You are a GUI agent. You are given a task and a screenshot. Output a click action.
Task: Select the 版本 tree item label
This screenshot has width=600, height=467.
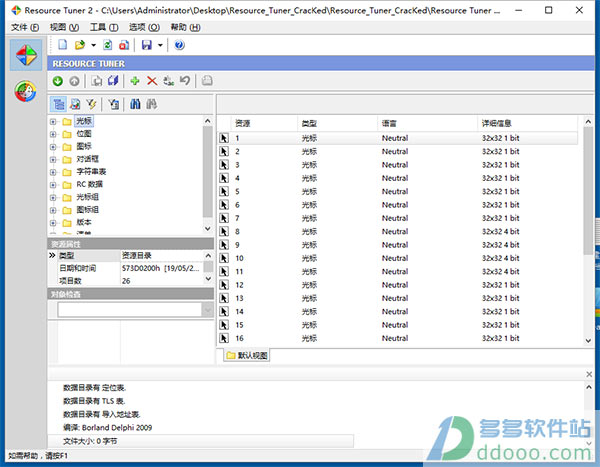pyautogui.click(x=84, y=222)
